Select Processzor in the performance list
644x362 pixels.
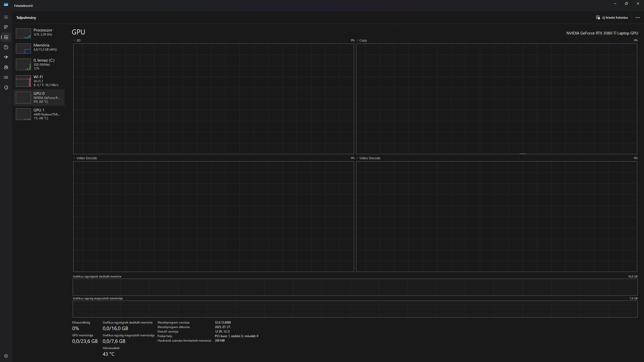(x=39, y=32)
